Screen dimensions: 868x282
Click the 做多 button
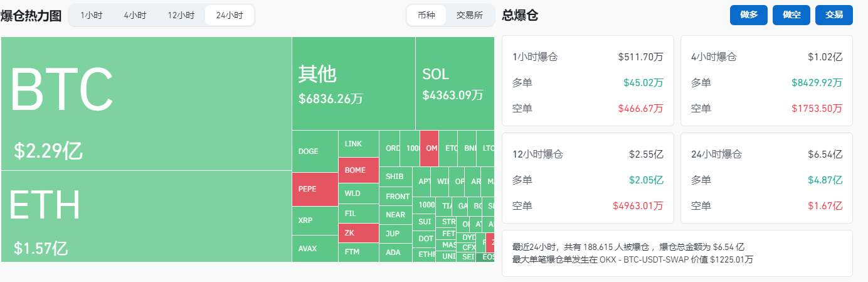click(749, 15)
